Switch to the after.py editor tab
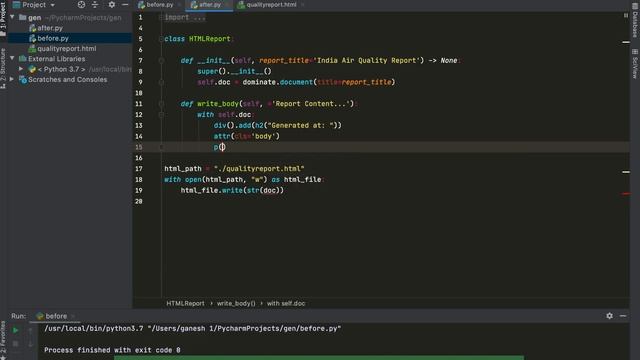Viewport: 640px width, 360px height. tap(210, 5)
